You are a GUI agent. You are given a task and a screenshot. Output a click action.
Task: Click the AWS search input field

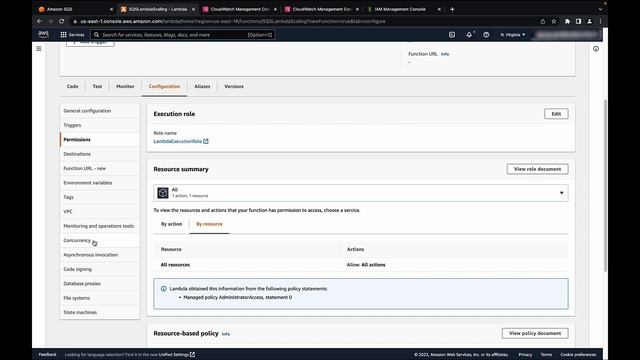[x=183, y=35]
